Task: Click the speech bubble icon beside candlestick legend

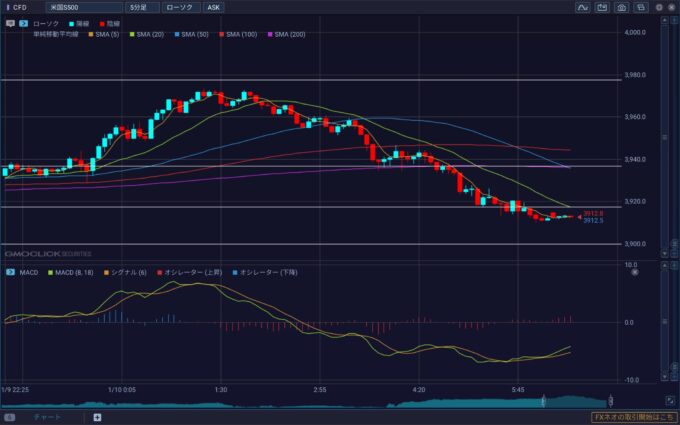Action: 11,21
